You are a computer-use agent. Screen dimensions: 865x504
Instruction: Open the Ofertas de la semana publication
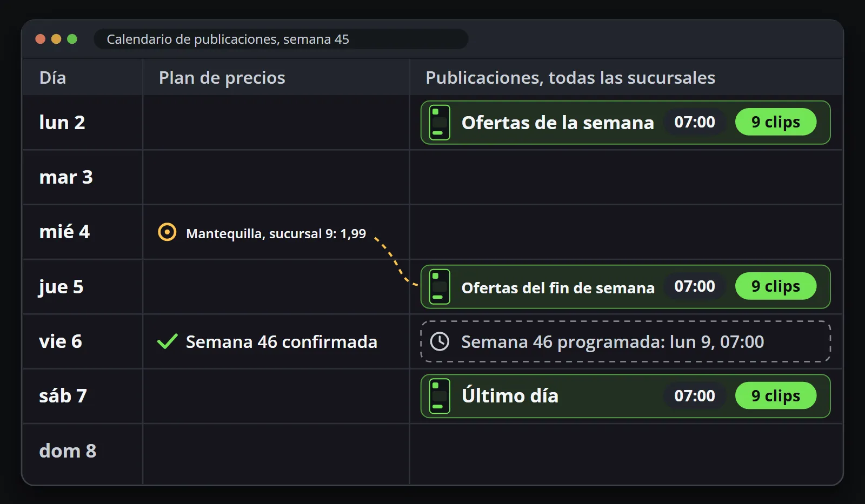pyautogui.click(x=626, y=123)
